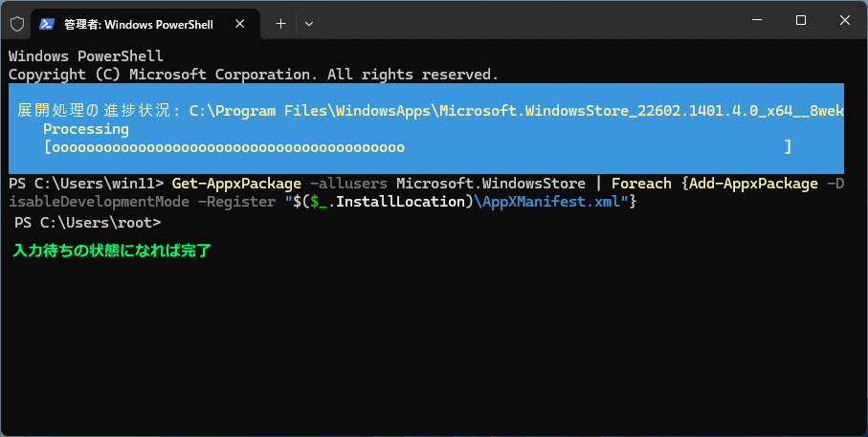Click the 展開処理の進捗状況 progress text
Viewport: 868px width, 437px height.
[430, 111]
